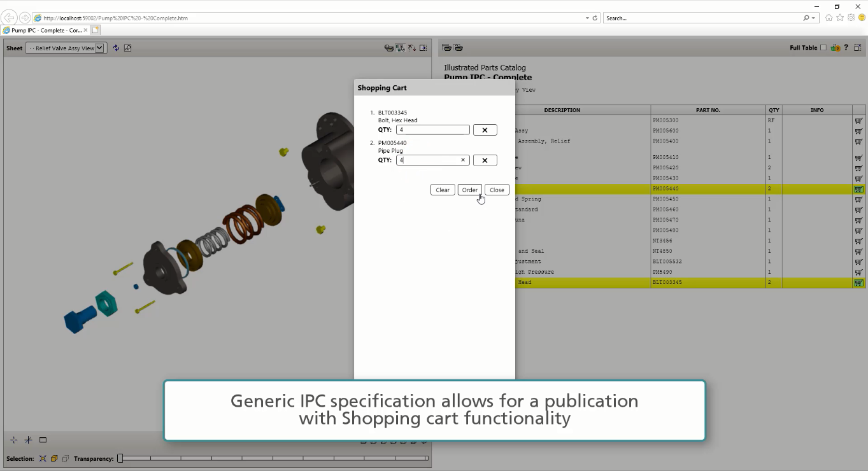This screenshot has height=471, width=868.
Task: Click the star-shaped rotate icon at bottom left
Action: (28, 440)
